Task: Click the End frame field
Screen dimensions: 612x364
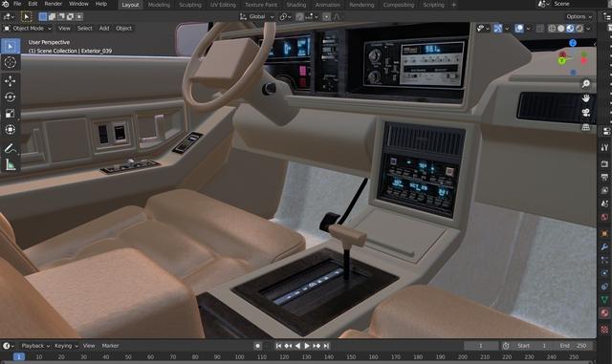Action: click(x=576, y=346)
